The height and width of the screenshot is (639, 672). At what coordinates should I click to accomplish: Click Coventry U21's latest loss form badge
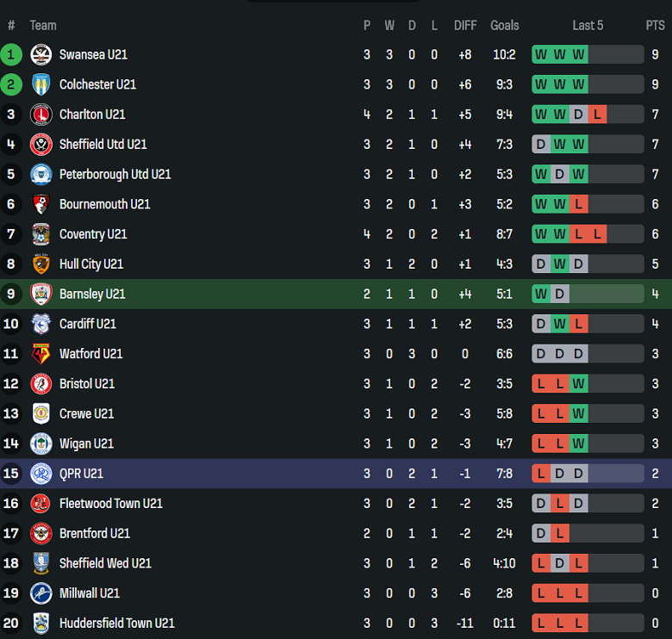coord(597,234)
